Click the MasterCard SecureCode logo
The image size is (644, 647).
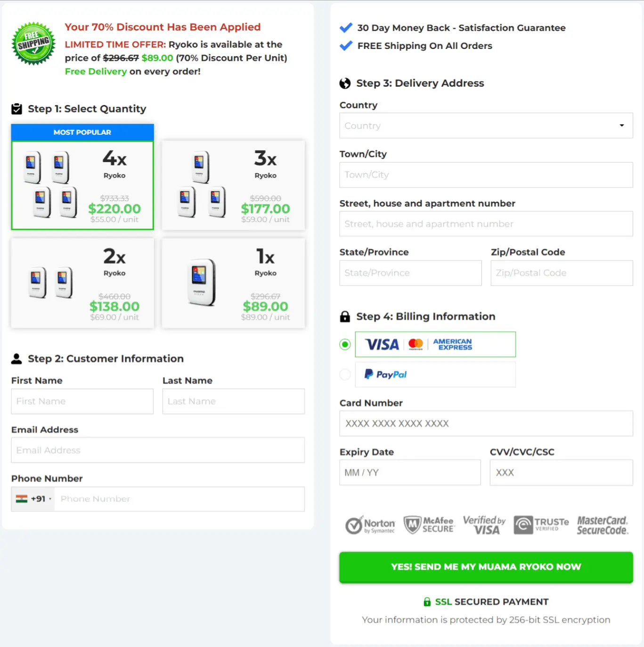602,525
